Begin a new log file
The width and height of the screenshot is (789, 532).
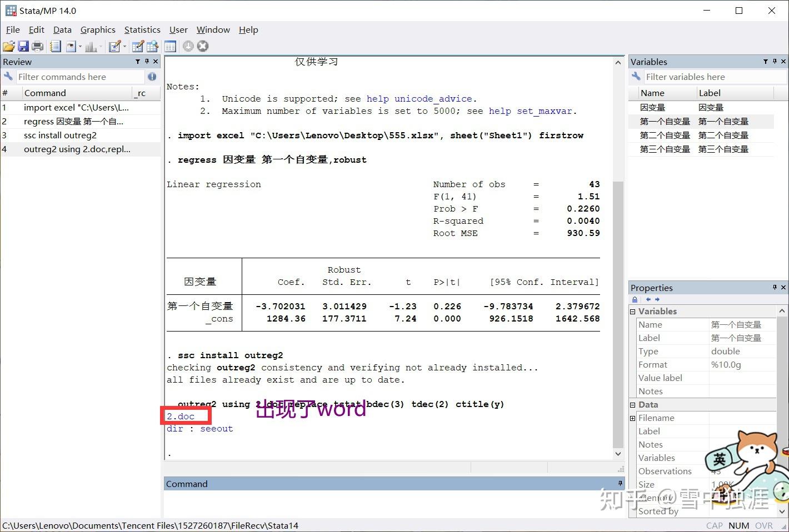(56, 46)
